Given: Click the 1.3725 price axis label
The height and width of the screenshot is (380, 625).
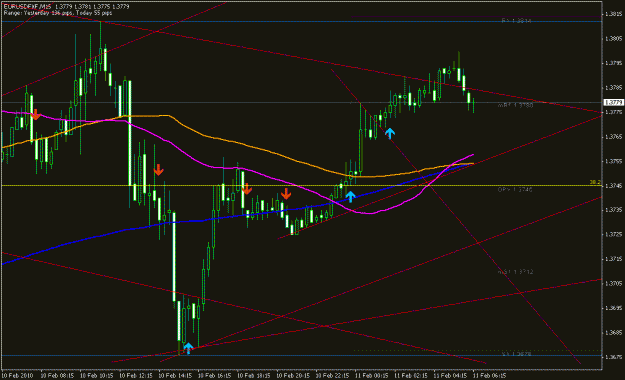Looking at the screenshot, I should (x=614, y=234).
